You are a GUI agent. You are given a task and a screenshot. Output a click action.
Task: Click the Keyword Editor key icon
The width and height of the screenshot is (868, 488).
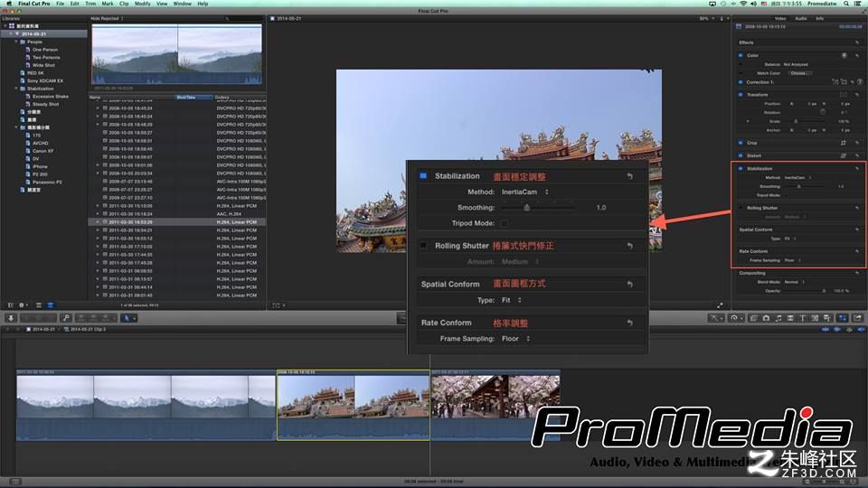66,318
